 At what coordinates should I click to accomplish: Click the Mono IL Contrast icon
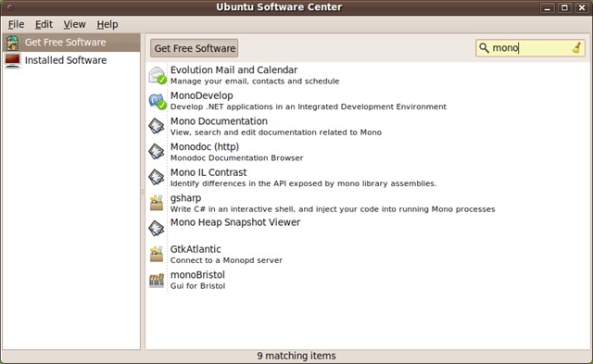pyautogui.click(x=157, y=177)
